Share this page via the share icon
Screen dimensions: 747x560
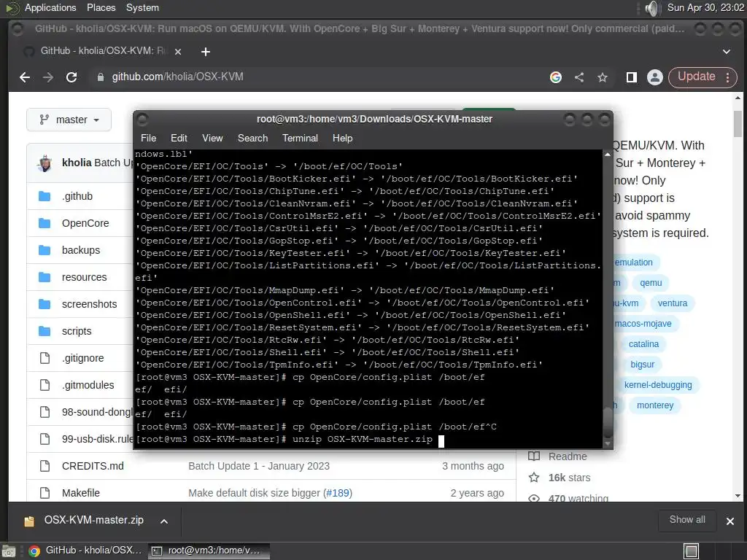click(x=579, y=77)
